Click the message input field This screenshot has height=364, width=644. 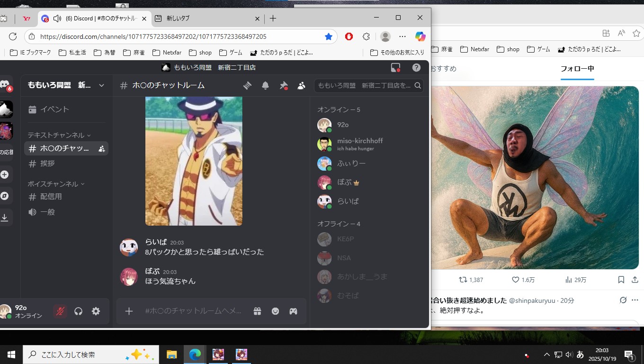(194, 311)
